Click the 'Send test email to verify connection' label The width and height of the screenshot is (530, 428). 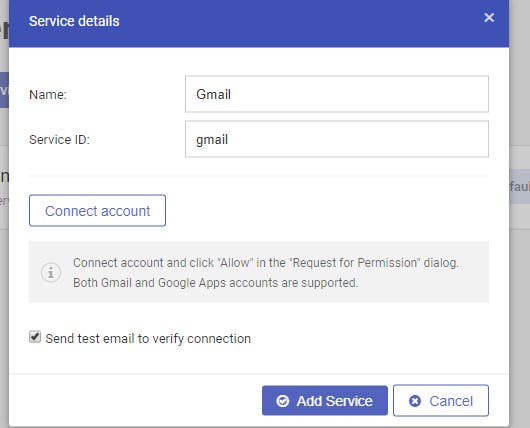148,338
